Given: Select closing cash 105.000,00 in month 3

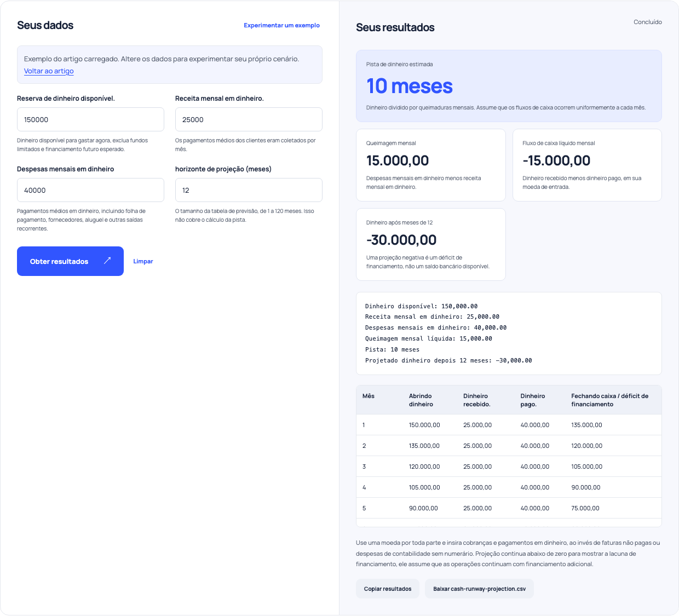Looking at the screenshot, I should point(586,467).
